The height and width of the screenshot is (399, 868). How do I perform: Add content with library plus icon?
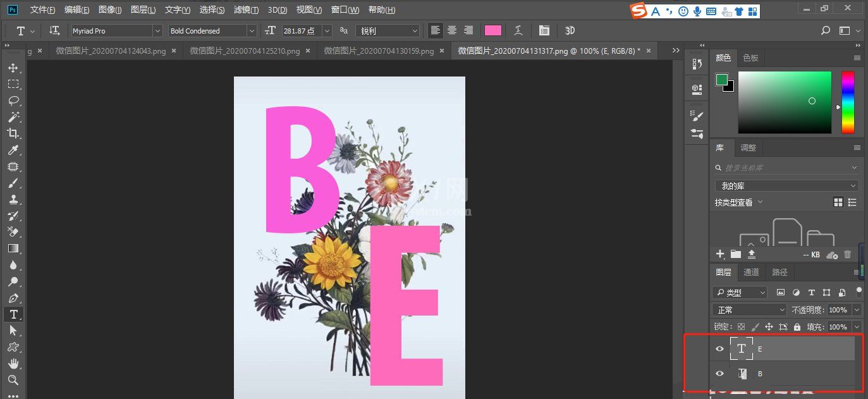[719, 254]
